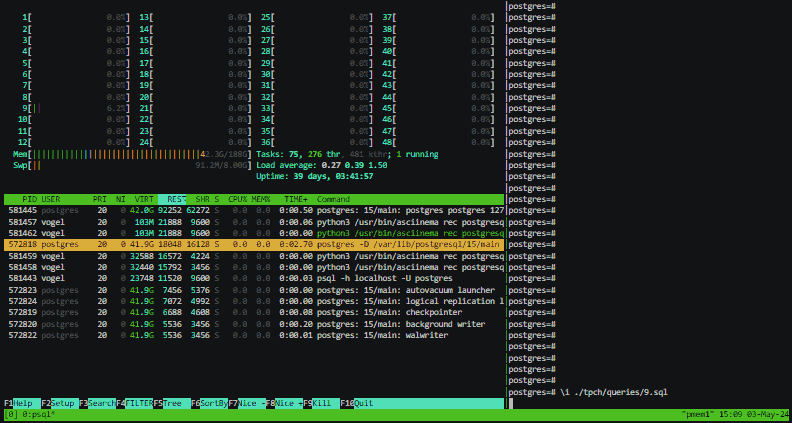Sort by the SHR column header
Viewport: 792px width, 423px height.
pyautogui.click(x=203, y=199)
